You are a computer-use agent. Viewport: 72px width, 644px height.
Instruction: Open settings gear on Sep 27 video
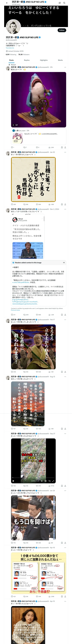45,481
